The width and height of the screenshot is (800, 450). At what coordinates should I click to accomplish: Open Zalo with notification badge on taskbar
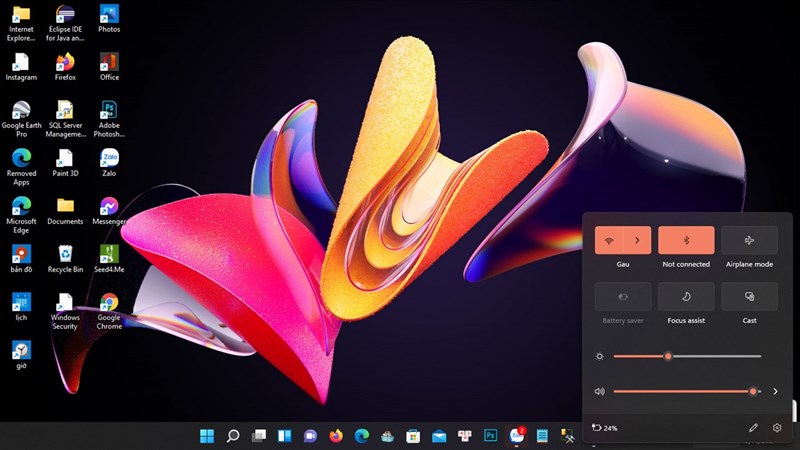click(517, 436)
